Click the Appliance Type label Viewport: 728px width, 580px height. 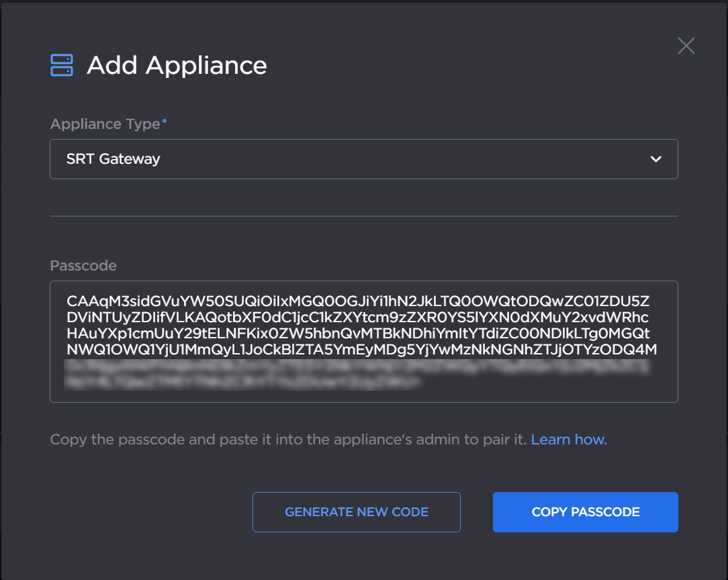(x=103, y=124)
